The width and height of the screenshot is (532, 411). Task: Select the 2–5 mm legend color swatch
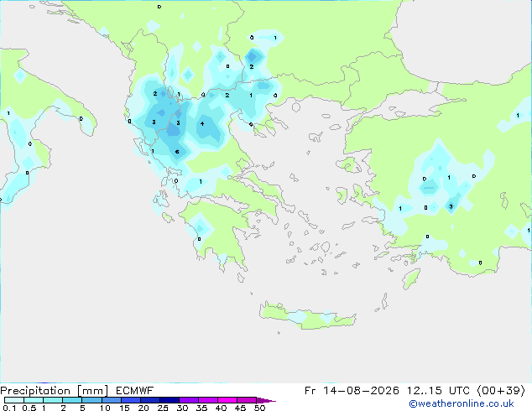tap(72, 400)
